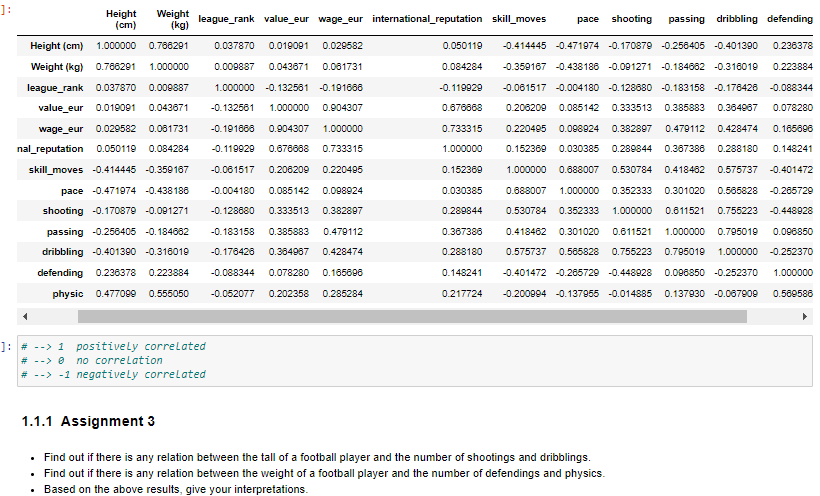Image resolution: width=820 pixels, height=496 pixels.
Task: Click the 'passing' row label
Action: pos(65,232)
